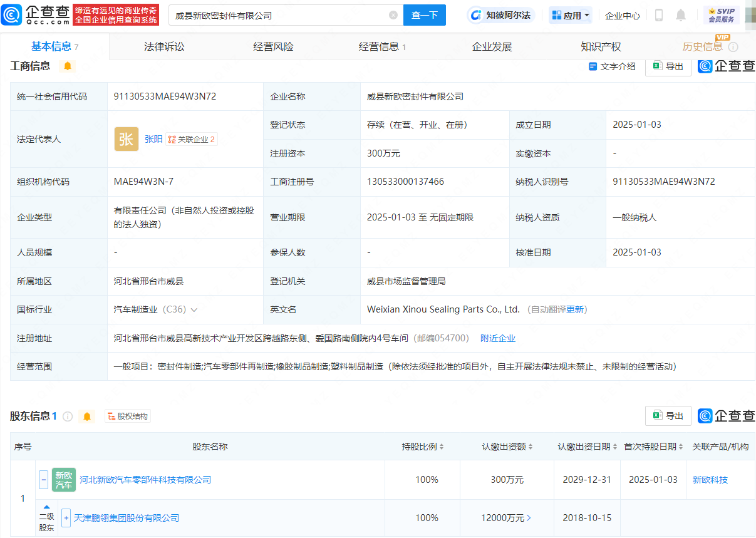The width and height of the screenshot is (756, 538).
Task: Select registration number 130533000137466
Action: (405, 182)
